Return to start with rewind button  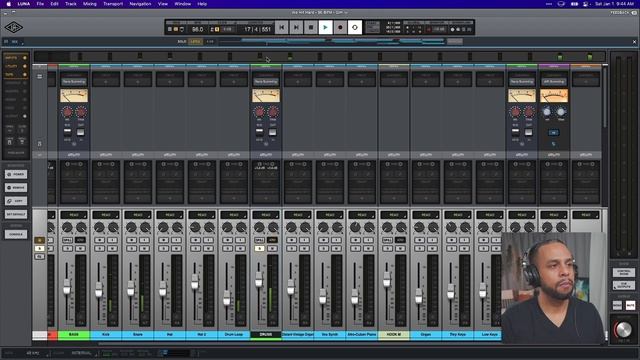(x=281, y=27)
